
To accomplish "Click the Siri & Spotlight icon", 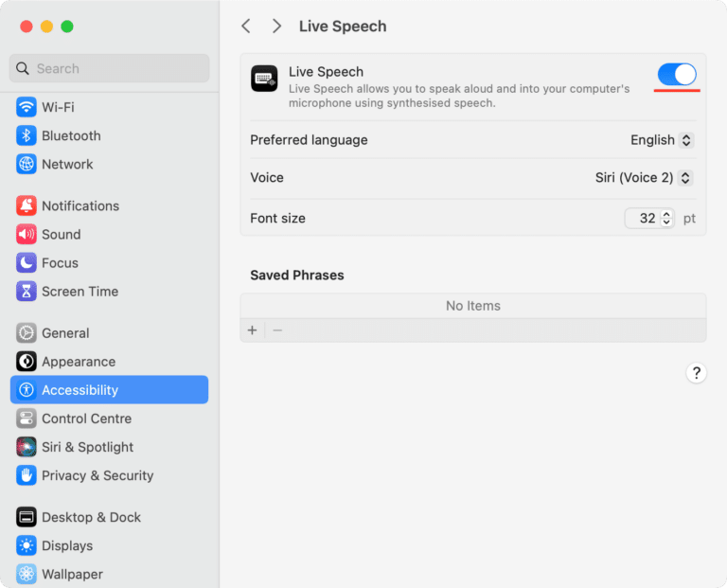I will pos(27,447).
